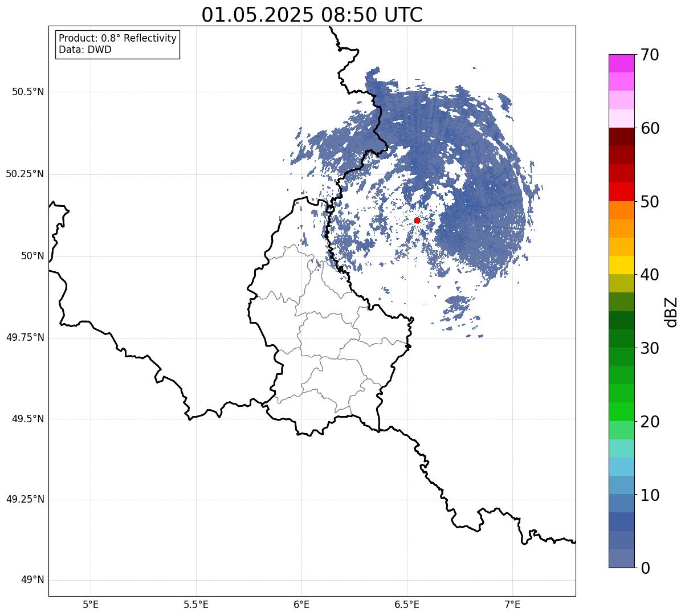Click the 6.5°E longitude label

click(x=407, y=604)
